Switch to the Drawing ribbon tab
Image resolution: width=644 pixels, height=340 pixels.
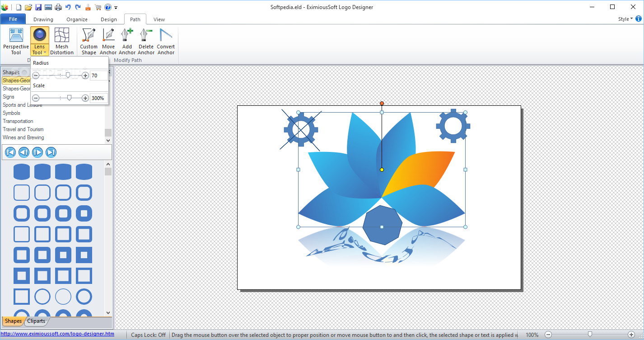[43, 19]
